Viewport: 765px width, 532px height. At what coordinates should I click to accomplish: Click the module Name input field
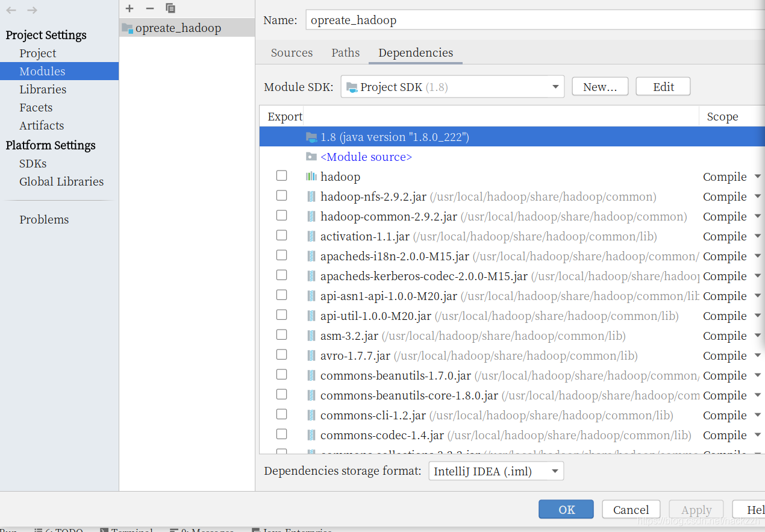point(535,20)
